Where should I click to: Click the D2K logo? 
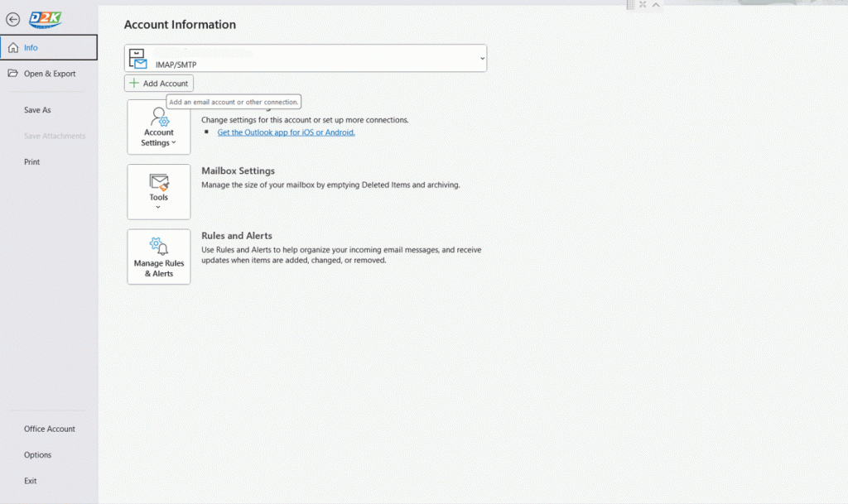46,19
